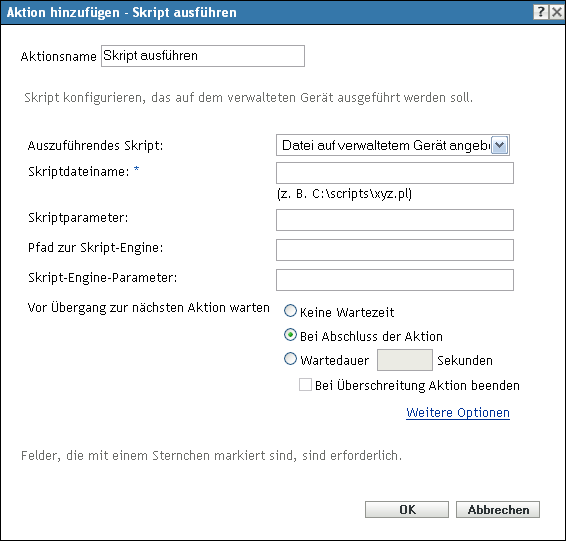Confirm with the OK button
Screen dimensions: 566x541
pyautogui.click(x=407, y=509)
